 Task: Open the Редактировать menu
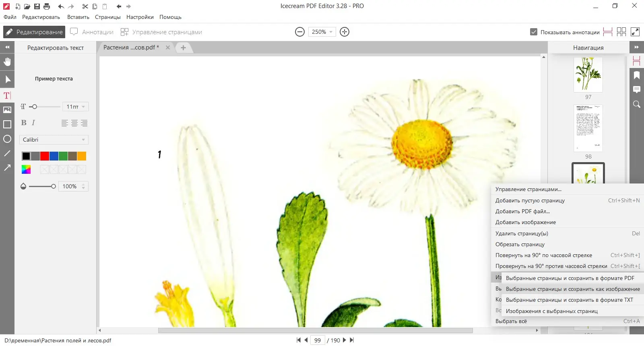[x=41, y=17]
